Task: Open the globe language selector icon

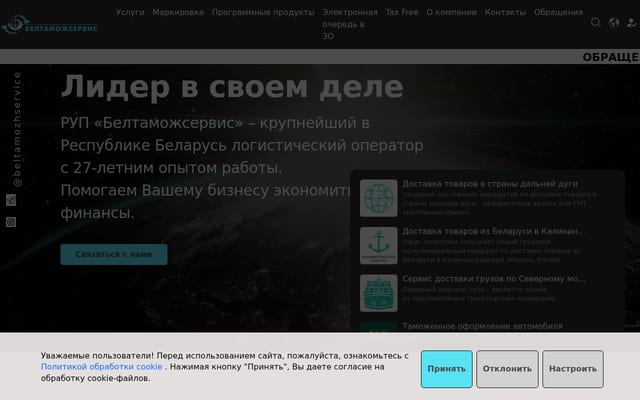Action: tap(614, 22)
